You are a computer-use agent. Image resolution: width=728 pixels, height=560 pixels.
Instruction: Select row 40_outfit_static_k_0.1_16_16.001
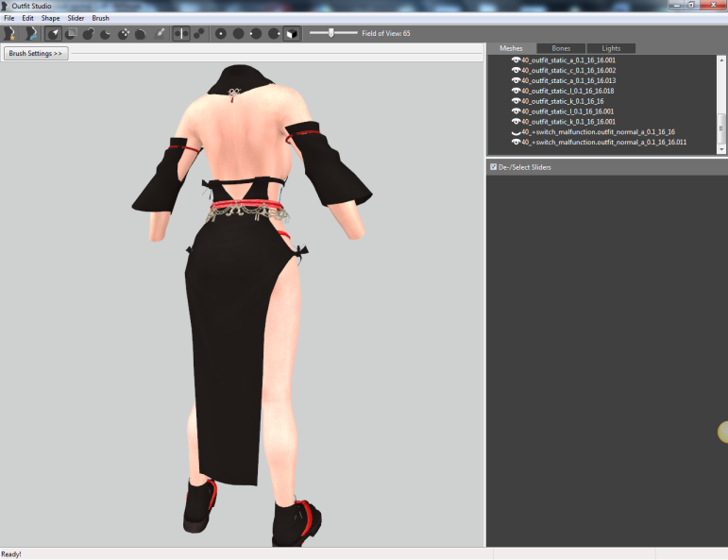coord(568,121)
